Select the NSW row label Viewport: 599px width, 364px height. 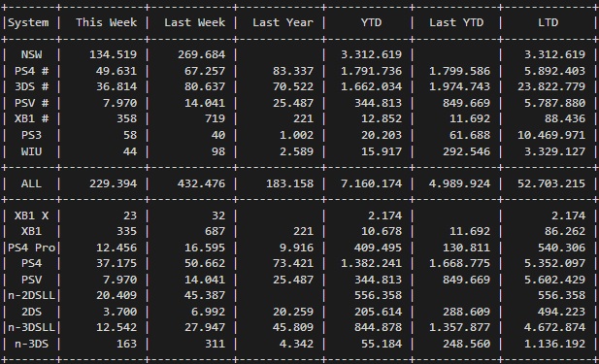[31, 54]
